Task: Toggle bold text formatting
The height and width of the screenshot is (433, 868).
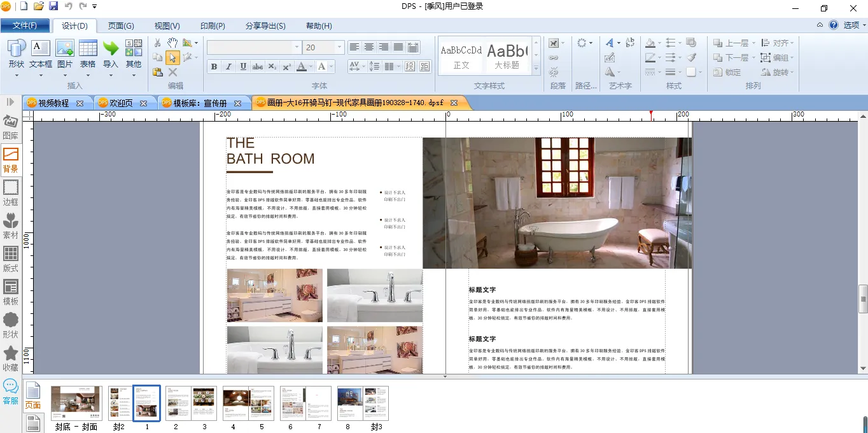Action: pyautogui.click(x=214, y=67)
